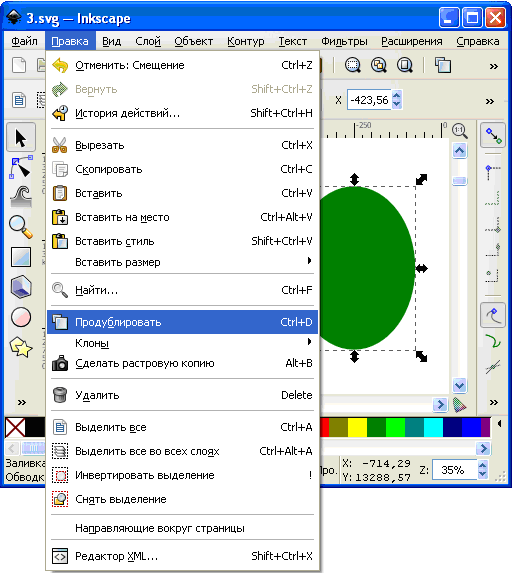
Task: Click Zoom to fit selection icon
Action: 353,66
